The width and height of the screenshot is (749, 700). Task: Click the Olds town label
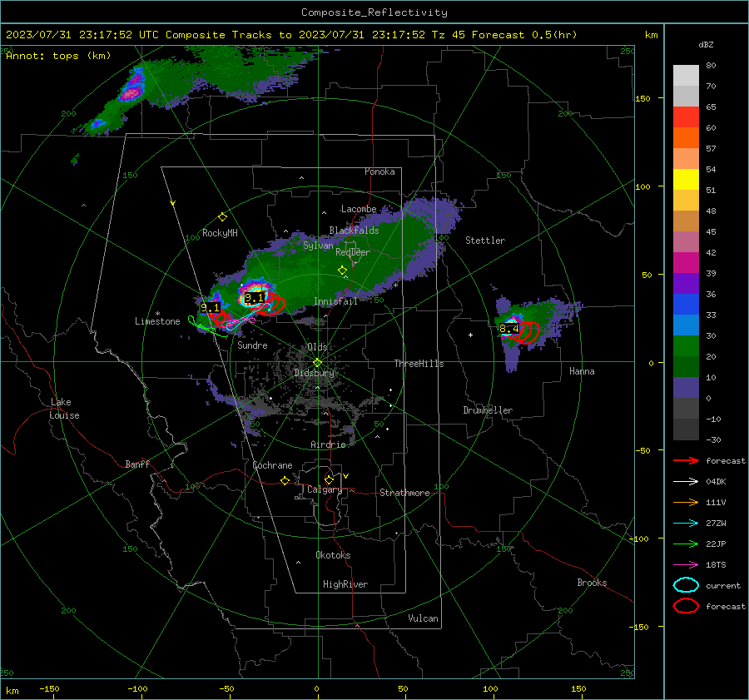click(x=317, y=347)
